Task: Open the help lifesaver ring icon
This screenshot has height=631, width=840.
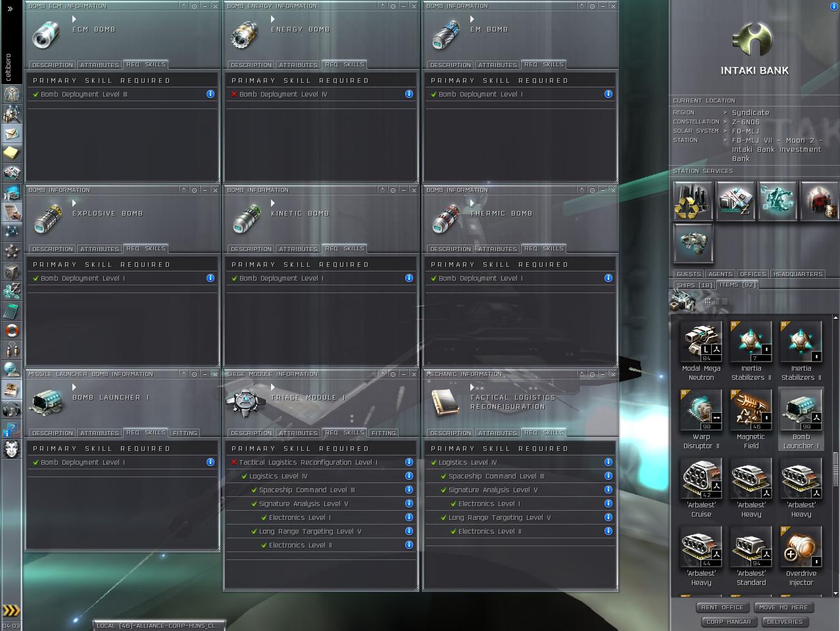Action: (11, 331)
